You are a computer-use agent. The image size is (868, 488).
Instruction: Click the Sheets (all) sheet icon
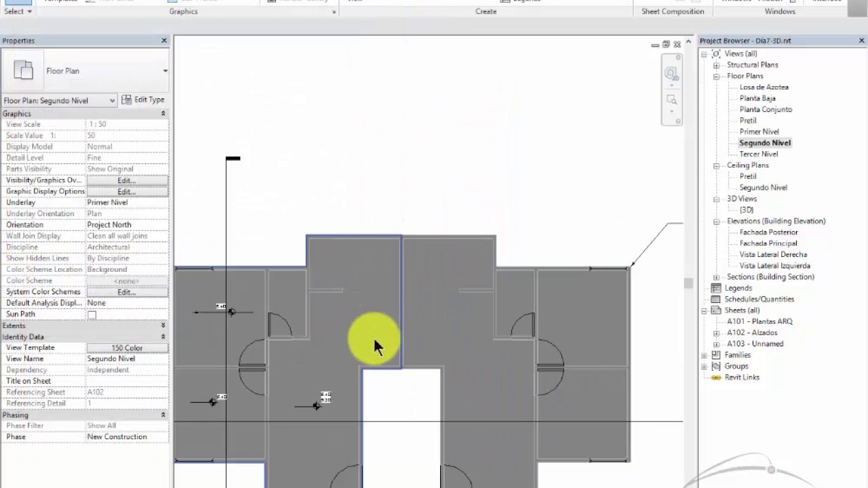tap(715, 310)
